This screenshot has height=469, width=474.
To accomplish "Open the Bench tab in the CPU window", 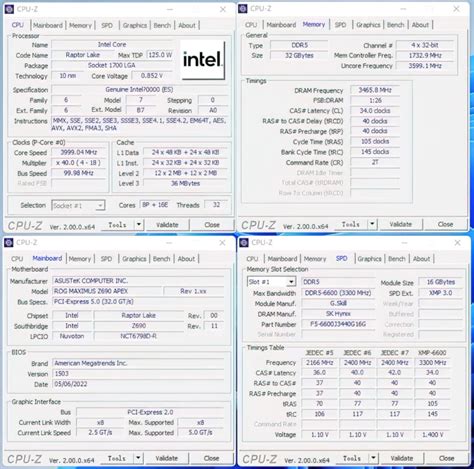I will (x=162, y=25).
